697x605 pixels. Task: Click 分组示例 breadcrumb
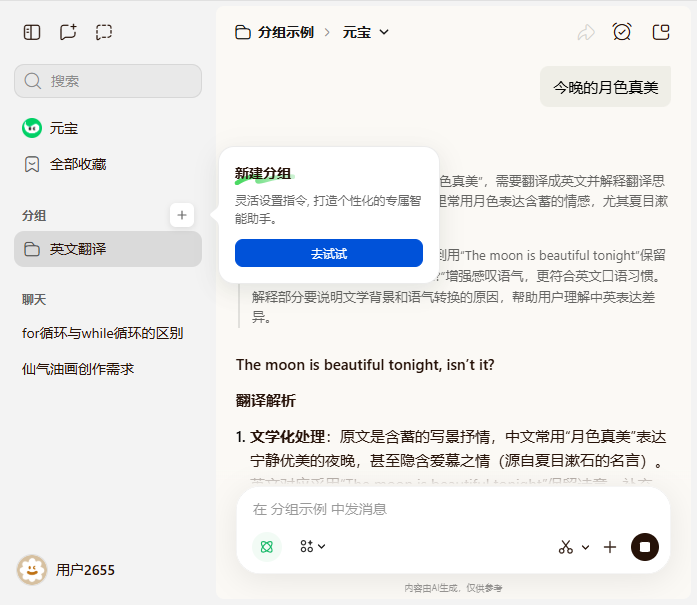[286, 32]
